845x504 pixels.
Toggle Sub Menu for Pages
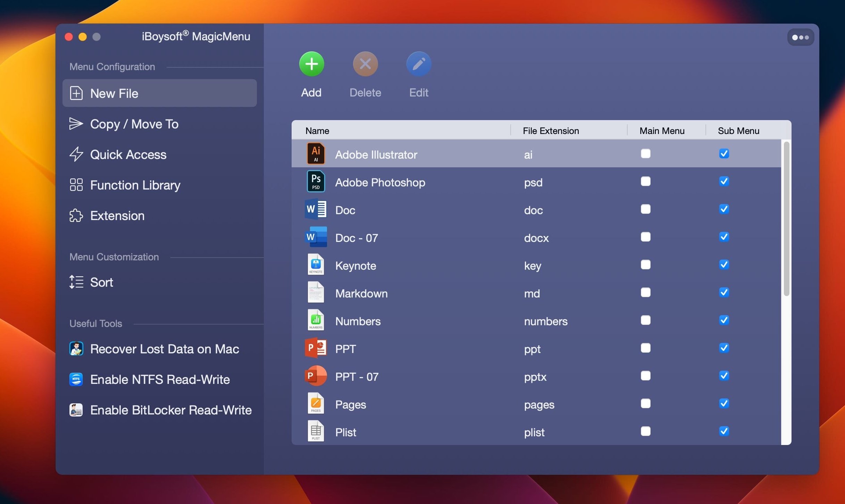[724, 403]
